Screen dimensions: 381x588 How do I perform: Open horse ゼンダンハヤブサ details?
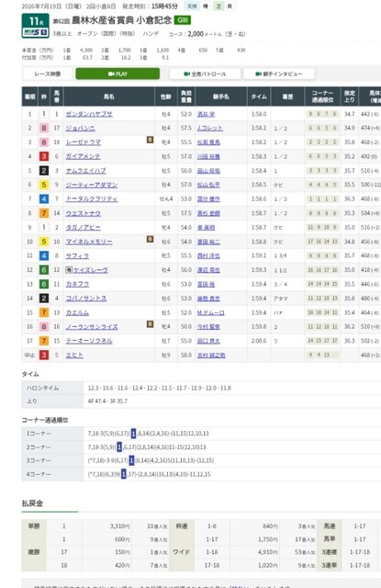[89, 114]
